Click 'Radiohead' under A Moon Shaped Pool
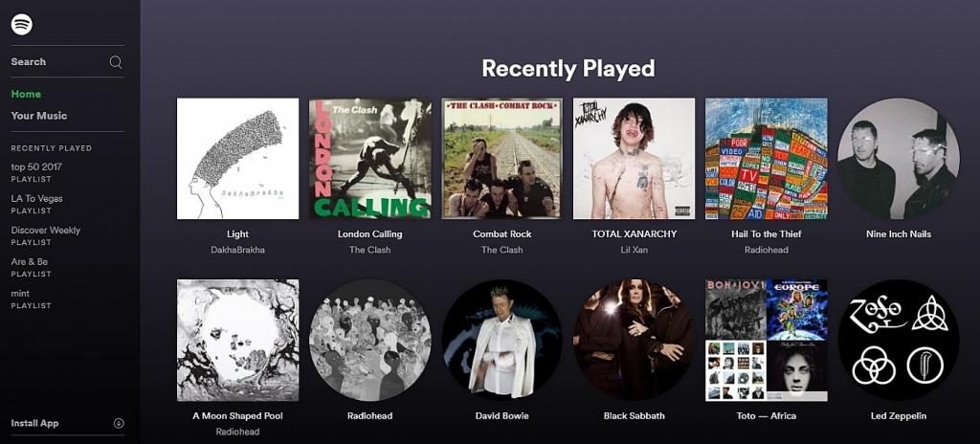 237,433
